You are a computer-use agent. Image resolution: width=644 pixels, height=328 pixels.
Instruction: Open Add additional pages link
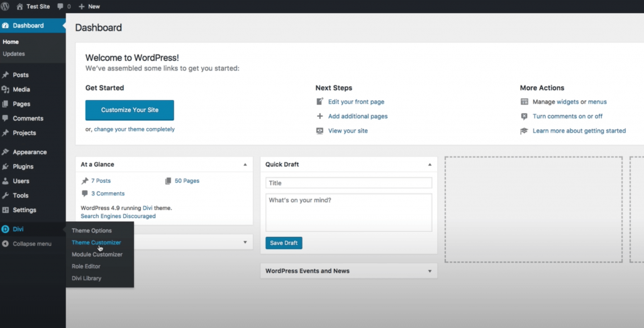pos(358,116)
